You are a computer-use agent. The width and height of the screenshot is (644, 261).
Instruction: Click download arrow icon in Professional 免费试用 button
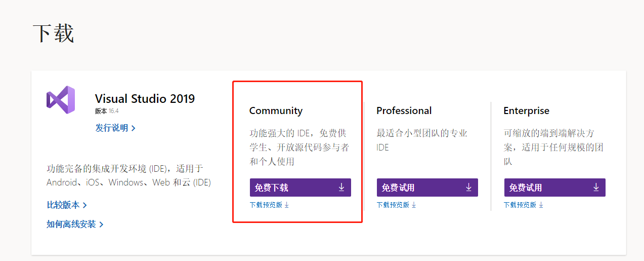pos(468,188)
